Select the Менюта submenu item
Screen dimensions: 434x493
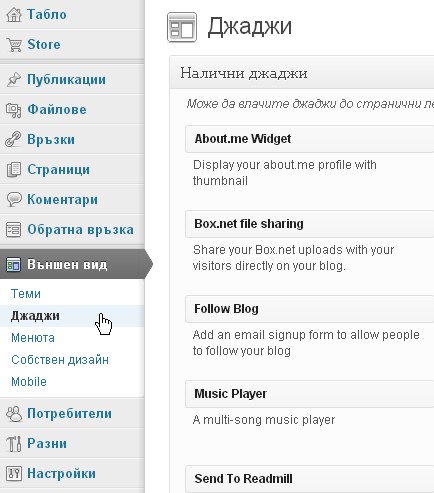click(33, 338)
